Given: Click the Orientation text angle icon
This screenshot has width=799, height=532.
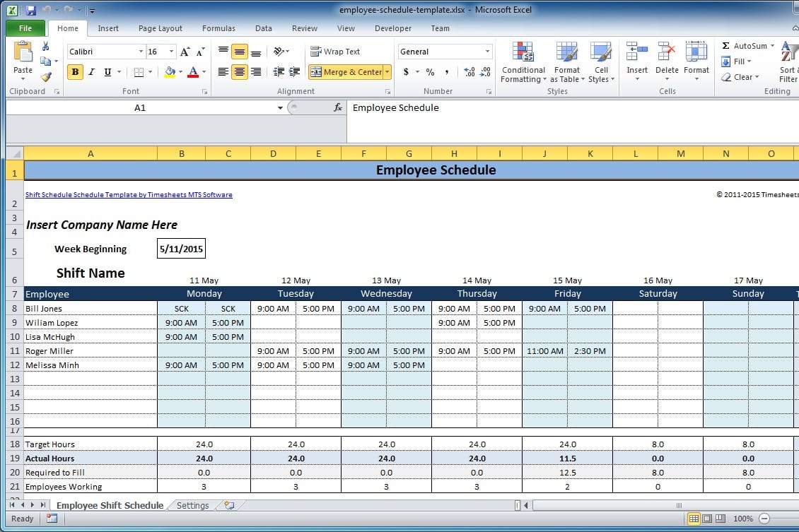Looking at the screenshot, I should [x=279, y=52].
